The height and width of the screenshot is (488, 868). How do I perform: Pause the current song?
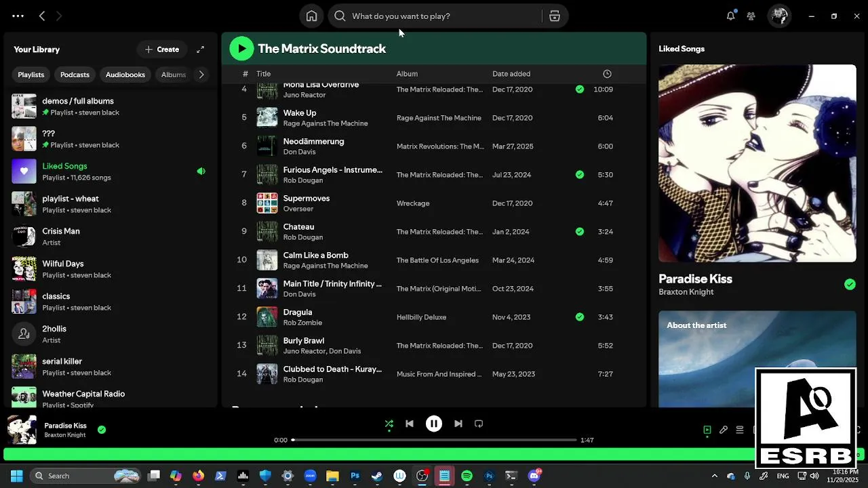434,424
